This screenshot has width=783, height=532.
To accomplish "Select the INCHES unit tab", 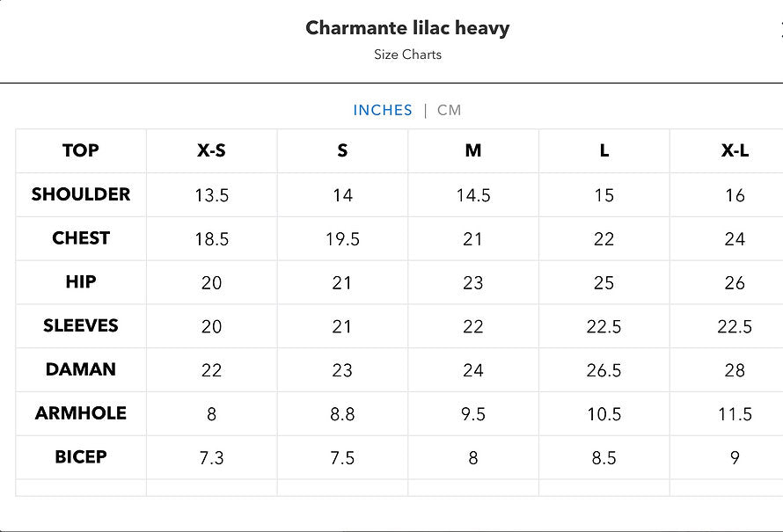I will 383,110.
